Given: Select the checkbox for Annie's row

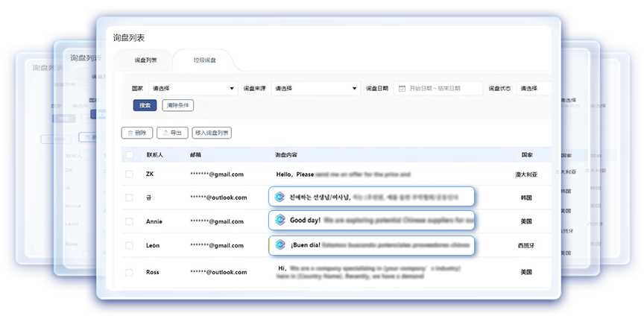Looking at the screenshot, I should (x=129, y=221).
